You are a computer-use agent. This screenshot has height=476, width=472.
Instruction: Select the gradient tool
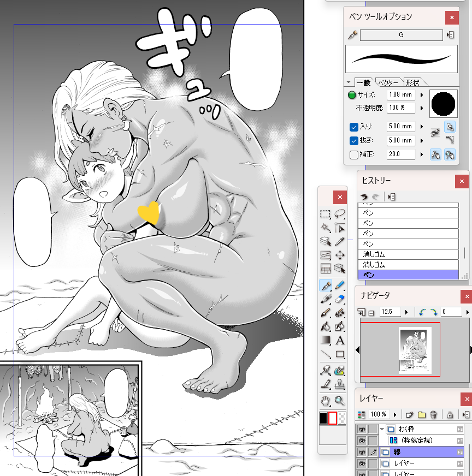[325, 340]
